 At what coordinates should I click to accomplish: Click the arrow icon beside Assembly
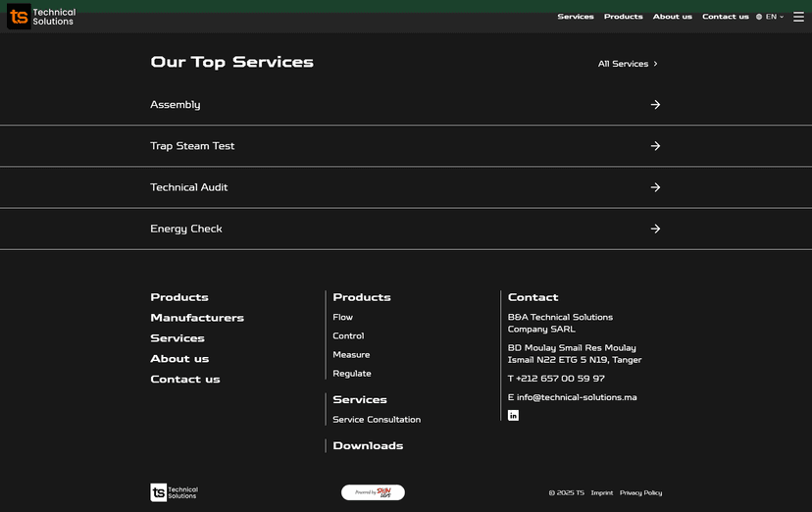[655, 105]
